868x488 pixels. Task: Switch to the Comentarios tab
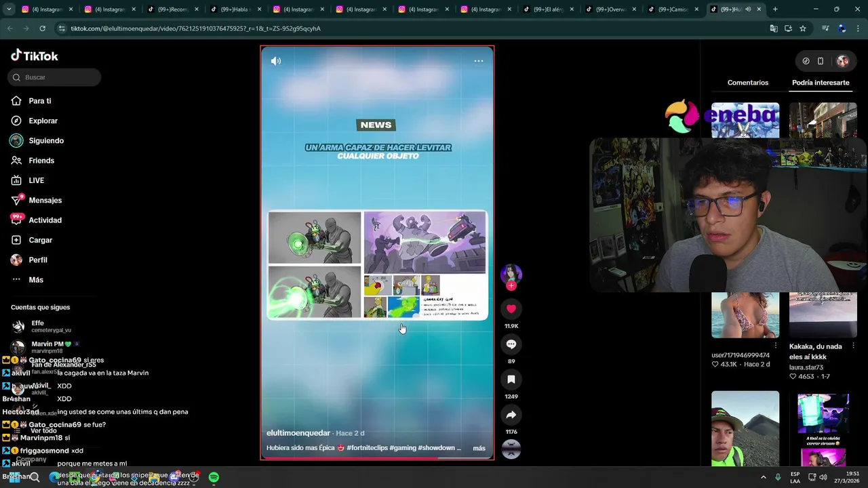[748, 83]
